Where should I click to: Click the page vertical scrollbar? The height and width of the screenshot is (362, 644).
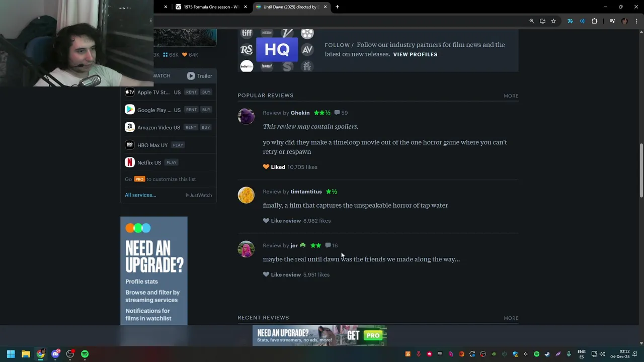[x=641, y=171]
